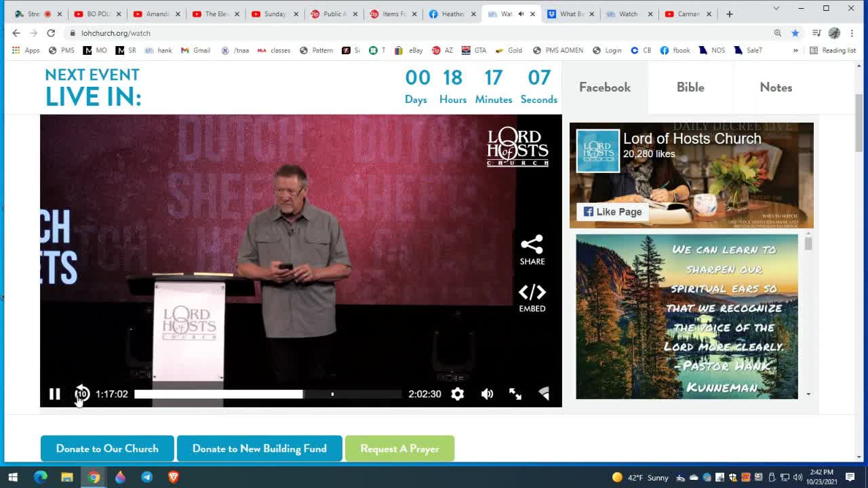Click the Facebook page profile thumbnail
The height and width of the screenshot is (488, 868).
(597, 150)
